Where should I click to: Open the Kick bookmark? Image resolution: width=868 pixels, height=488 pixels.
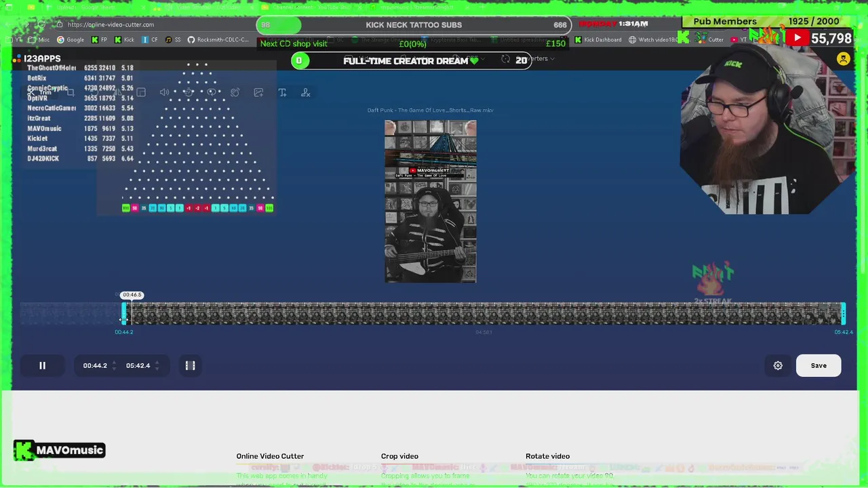tap(124, 40)
